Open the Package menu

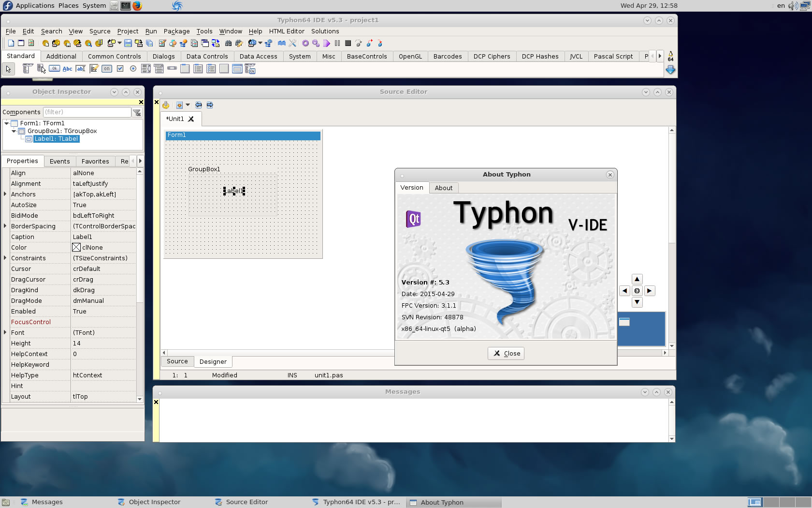(x=176, y=31)
